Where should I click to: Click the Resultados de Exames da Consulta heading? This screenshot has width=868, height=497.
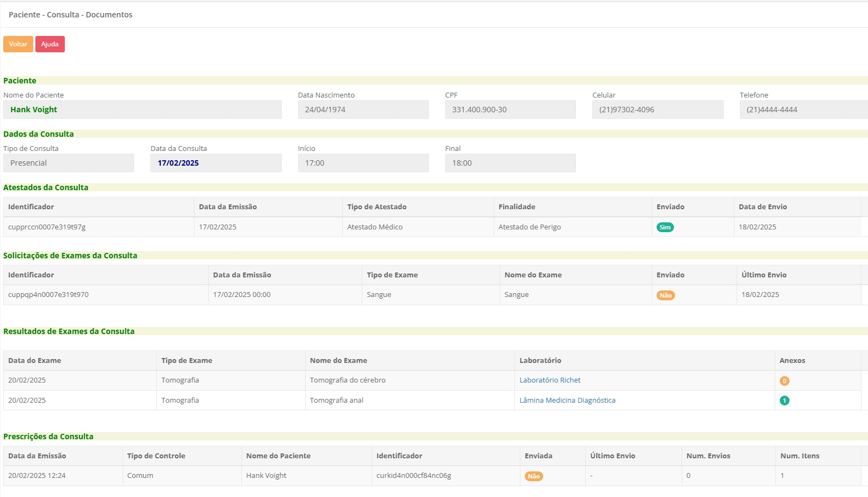pyautogui.click(x=69, y=331)
